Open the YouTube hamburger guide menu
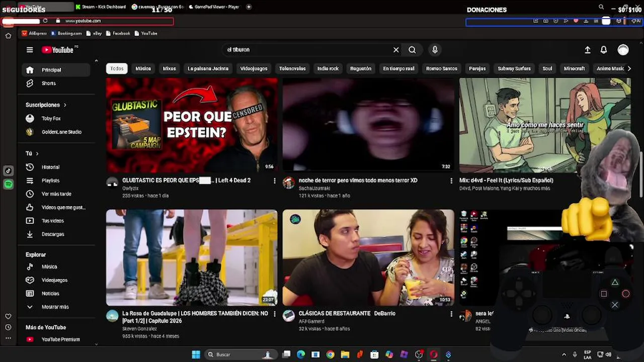This screenshot has height=362, width=644. 30,50
